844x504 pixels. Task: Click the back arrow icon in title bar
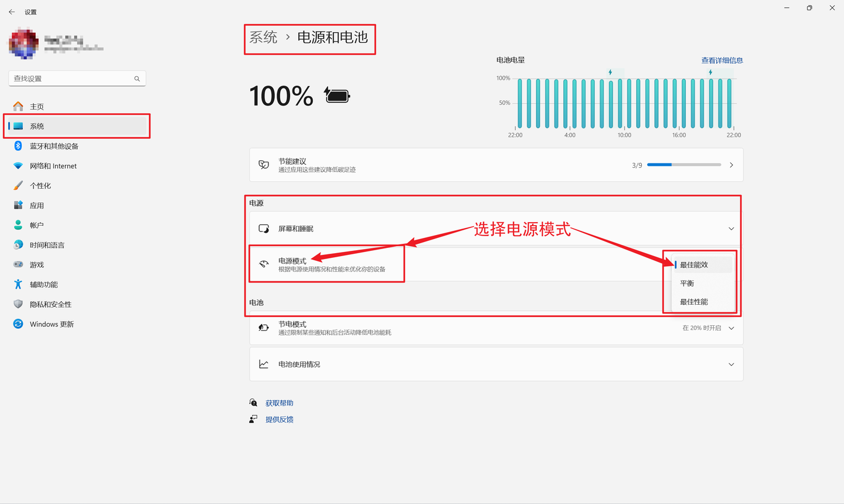click(x=12, y=12)
